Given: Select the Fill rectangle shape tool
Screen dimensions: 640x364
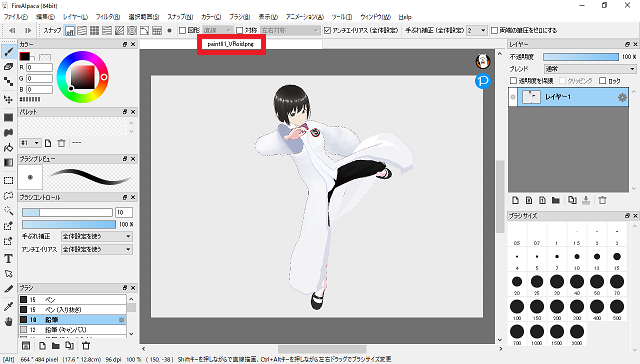Looking at the screenshot, I should click(8, 118).
